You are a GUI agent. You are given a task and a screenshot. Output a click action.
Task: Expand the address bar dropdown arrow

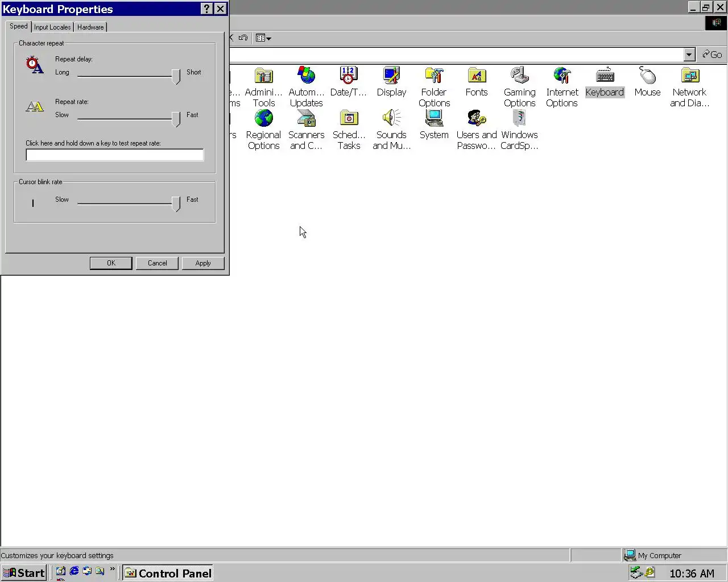[x=689, y=55]
